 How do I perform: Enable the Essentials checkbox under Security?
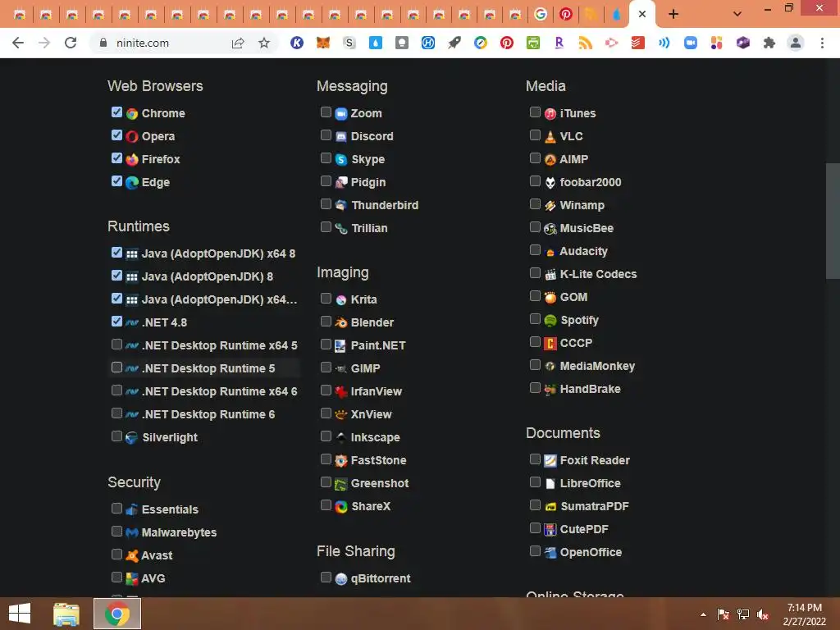click(116, 508)
